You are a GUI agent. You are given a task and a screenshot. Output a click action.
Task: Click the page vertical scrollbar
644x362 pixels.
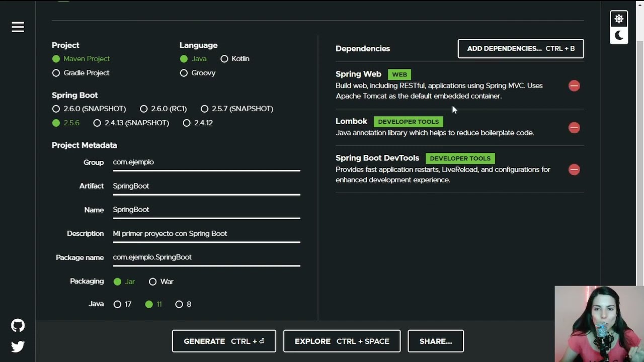pyautogui.click(x=640, y=161)
